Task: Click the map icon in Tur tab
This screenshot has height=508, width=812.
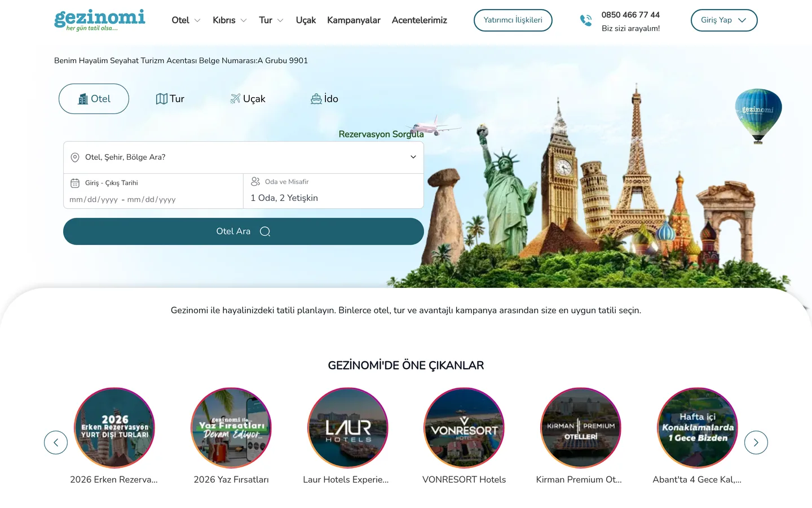Action: coord(162,99)
